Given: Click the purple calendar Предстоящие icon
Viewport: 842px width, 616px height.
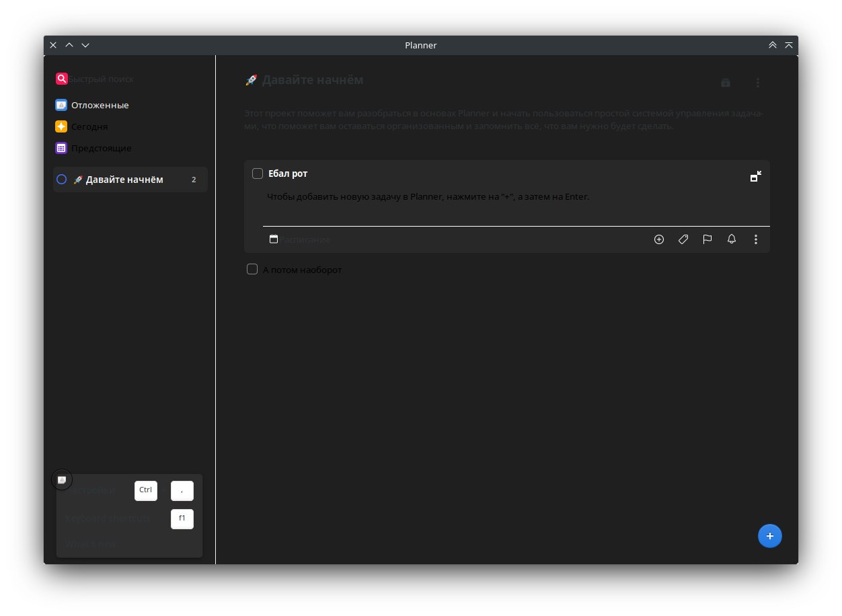Looking at the screenshot, I should click(61, 148).
